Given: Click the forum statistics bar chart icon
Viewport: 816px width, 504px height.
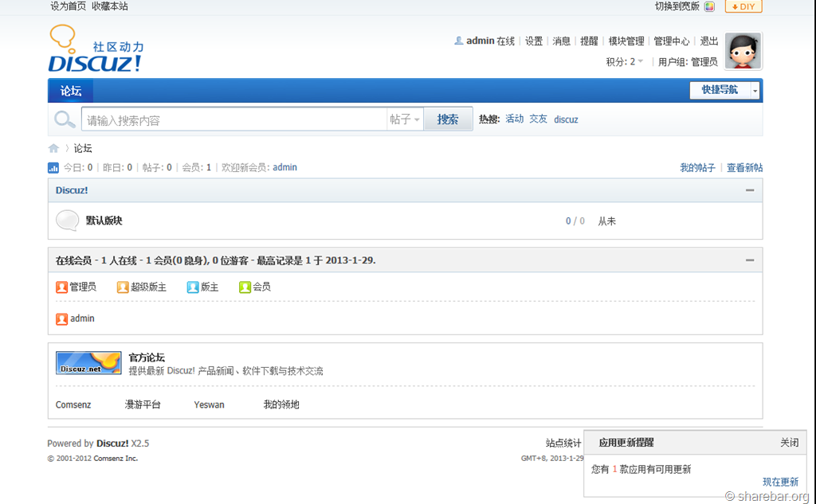Looking at the screenshot, I should (x=53, y=168).
